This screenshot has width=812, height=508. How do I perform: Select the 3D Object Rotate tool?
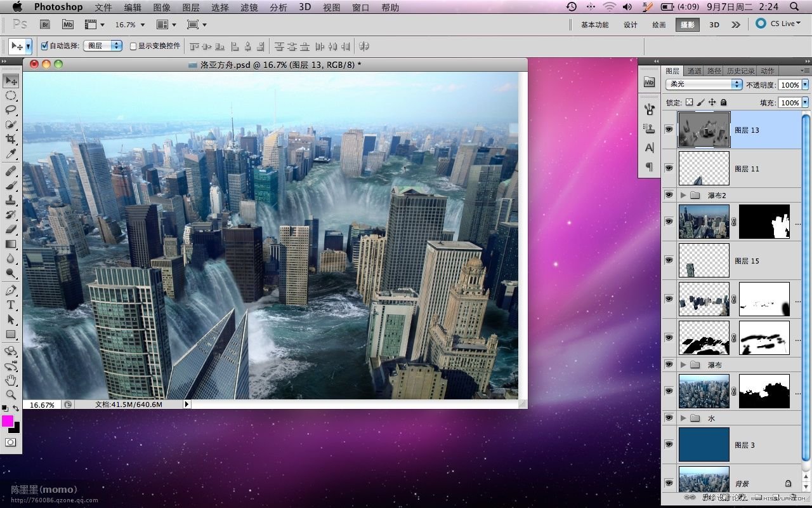click(x=11, y=351)
